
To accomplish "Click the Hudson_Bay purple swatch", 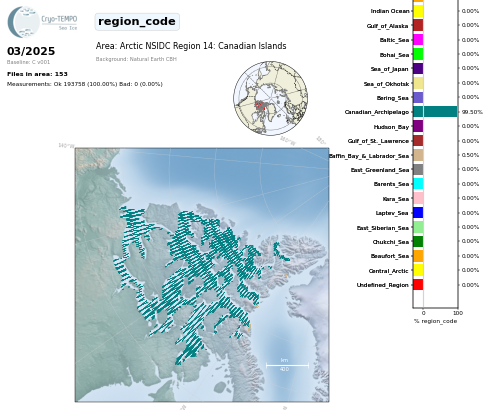I will coord(418,126).
